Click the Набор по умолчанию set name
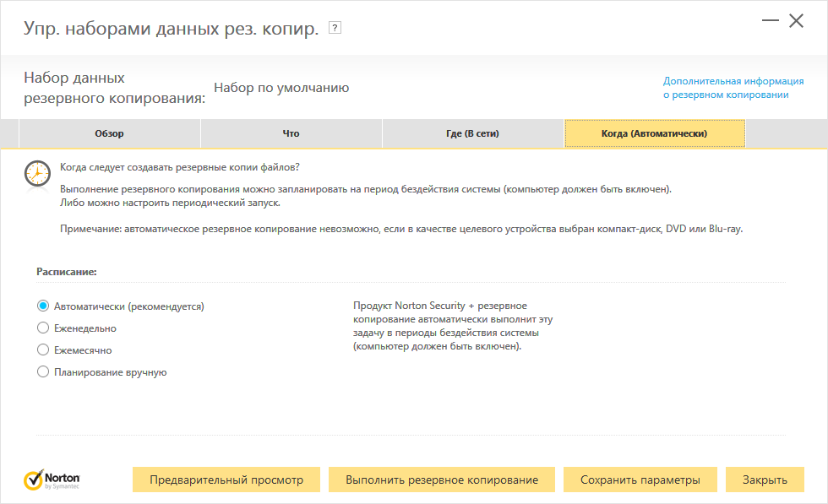The height and width of the screenshot is (504, 828). (x=281, y=88)
